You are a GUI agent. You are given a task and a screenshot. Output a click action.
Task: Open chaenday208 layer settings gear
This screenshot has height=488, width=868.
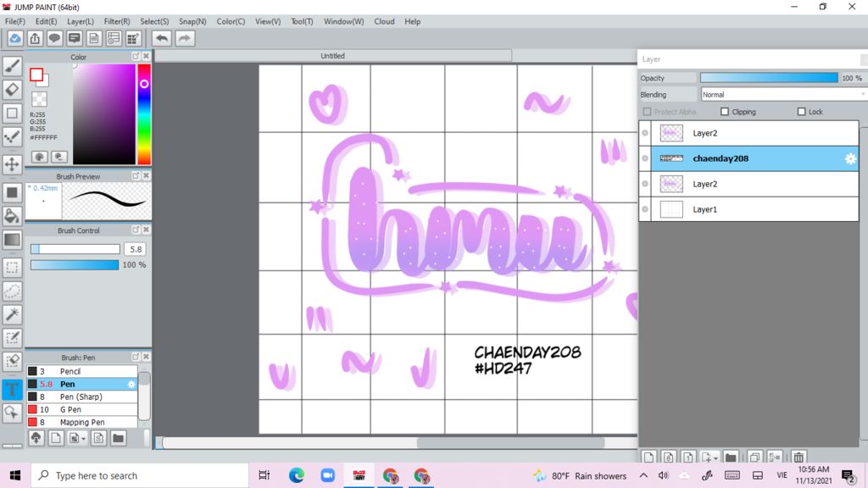tap(850, 158)
